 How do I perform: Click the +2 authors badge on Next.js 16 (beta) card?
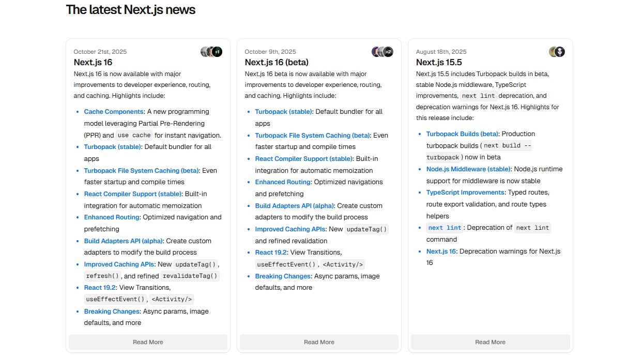tap(388, 52)
